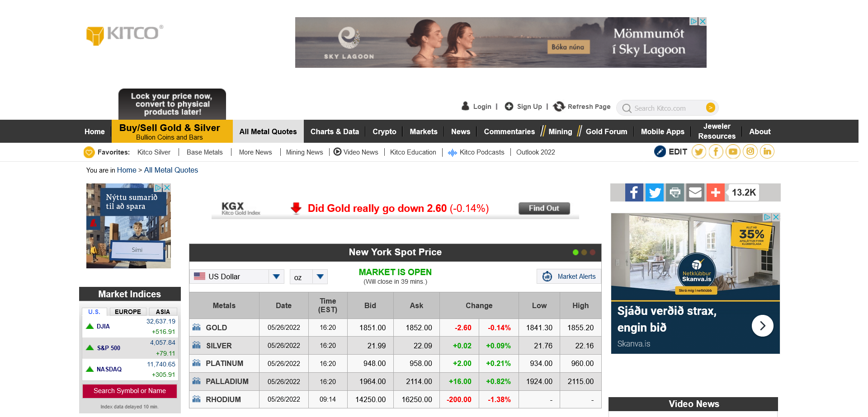Viewport: 868px width, 417px height.
Task: Click the green status dot in Spot Price header
Action: tap(576, 253)
